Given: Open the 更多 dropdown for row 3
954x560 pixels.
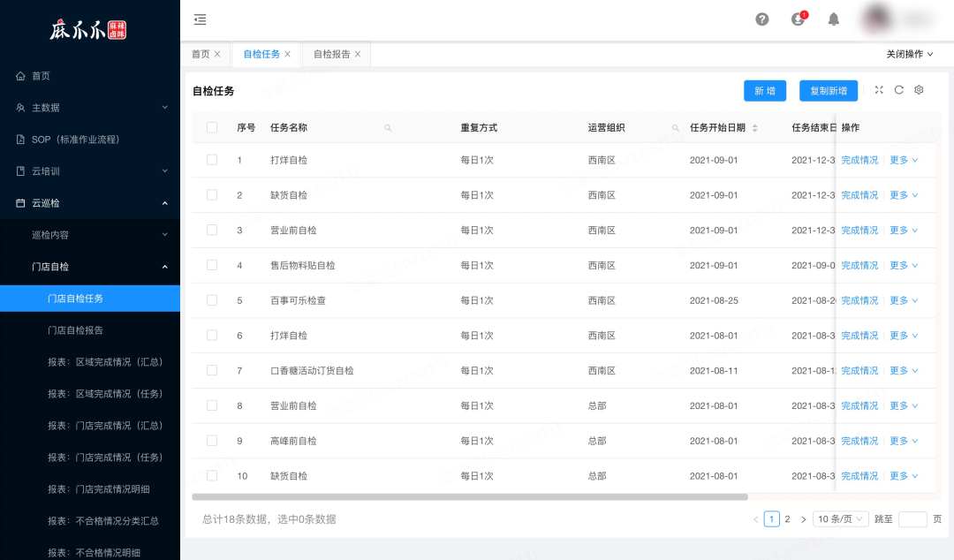Looking at the screenshot, I should point(904,230).
